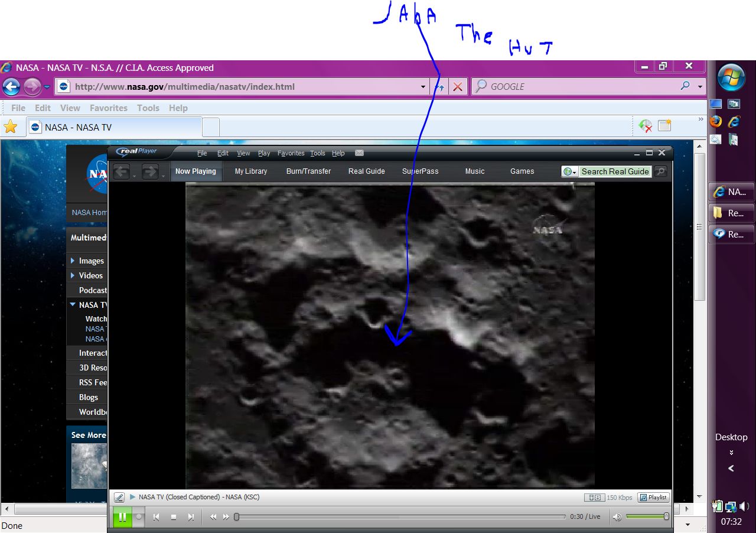
Task: Open the RealPlayer Playlist panel
Action: click(653, 498)
